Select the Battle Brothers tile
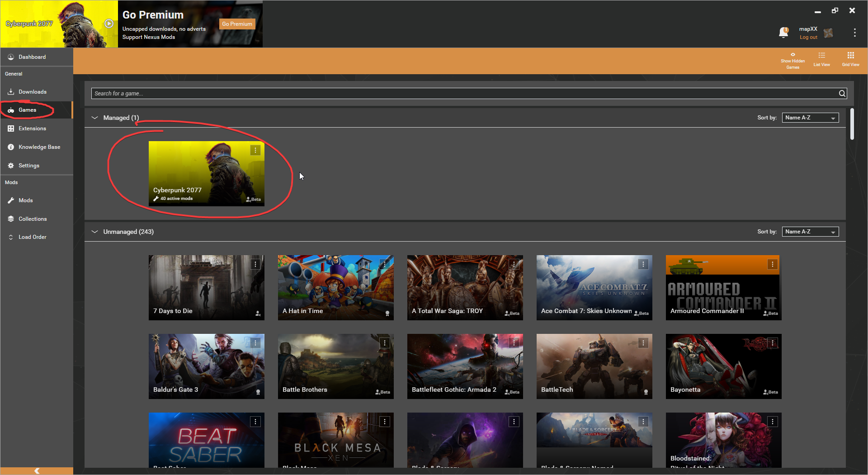868x475 pixels. pyautogui.click(x=336, y=366)
